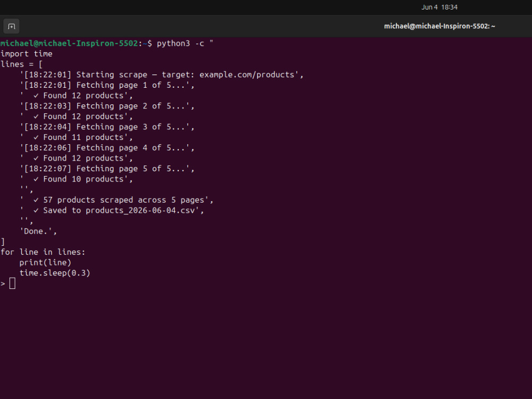Click the terminal window title in the header bar
The width and height of the screenshot is (532, 399).
439,26
